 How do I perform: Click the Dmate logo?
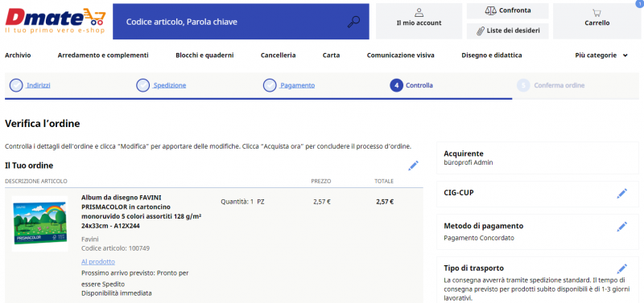point(56,21)
